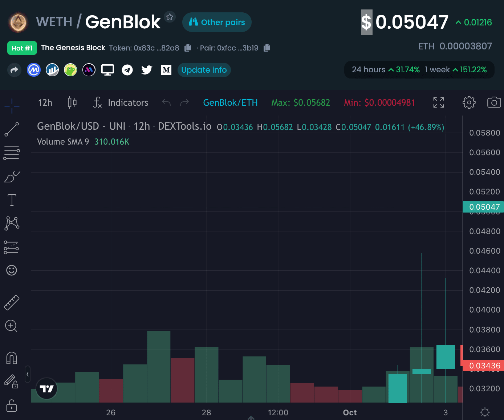The image size is (504, 420).
Task: Open the Fibonacci retracement tools
Action: tap(12, 153)
